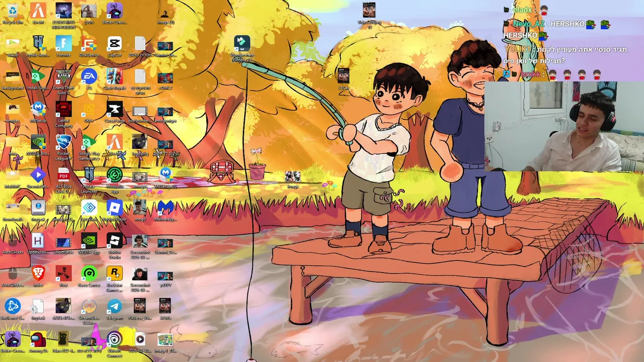Launch Roblox Player from desktop

click(x=114, y=211)
